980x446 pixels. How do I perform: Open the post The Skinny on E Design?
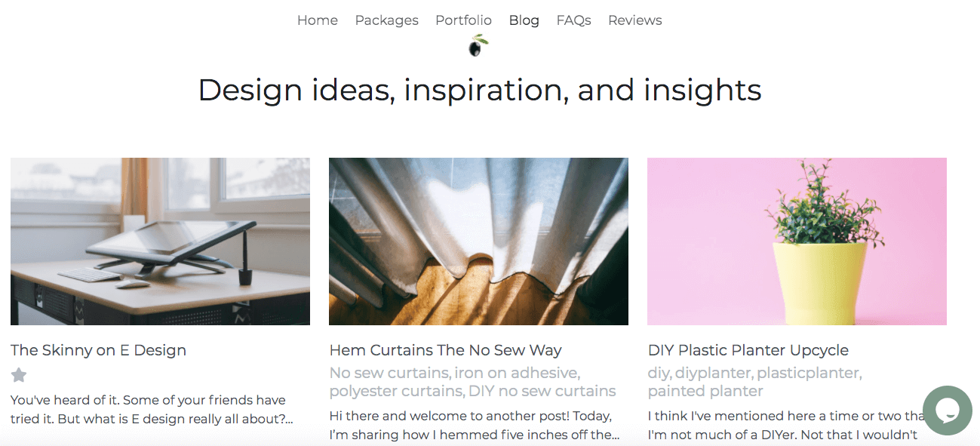(x=98, y=350)
